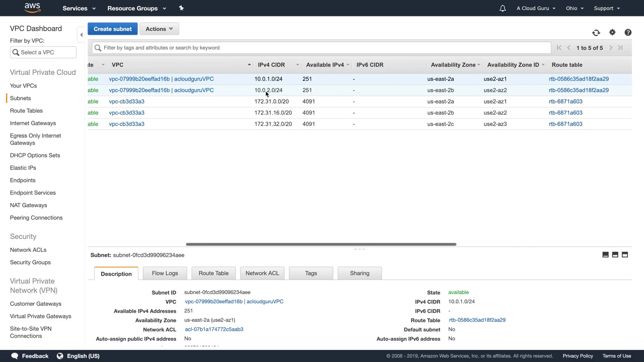Sort by Availability Zone column header
The width and height of the screenshot is (644, 362).
click(x=455, y=65)
